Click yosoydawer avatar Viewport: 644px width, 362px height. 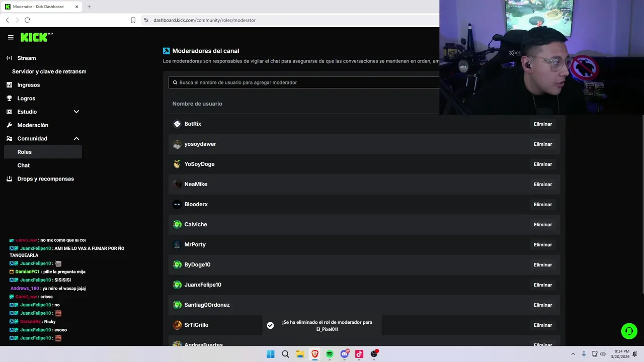pyautogui.click(x=177, y=144)
